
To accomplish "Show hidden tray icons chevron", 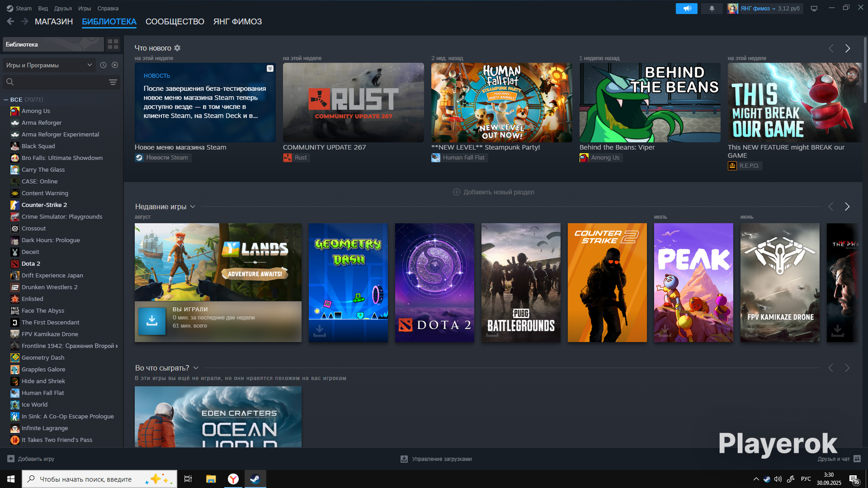I will pyautogui.click(x=756, y=479).
